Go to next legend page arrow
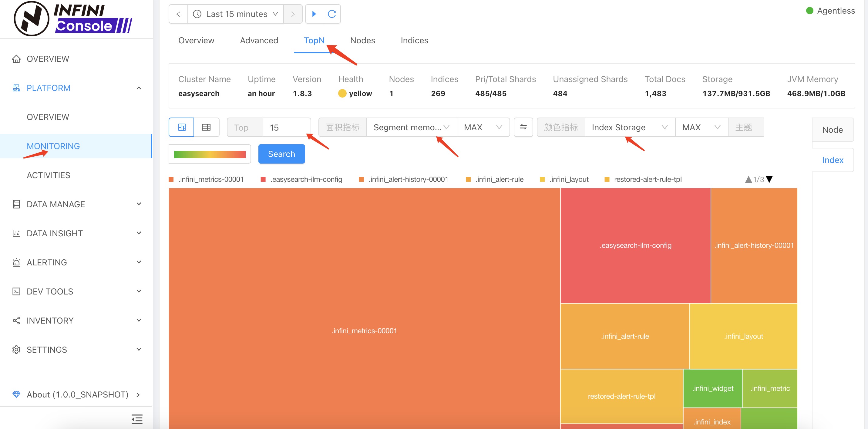 point(769,179)
